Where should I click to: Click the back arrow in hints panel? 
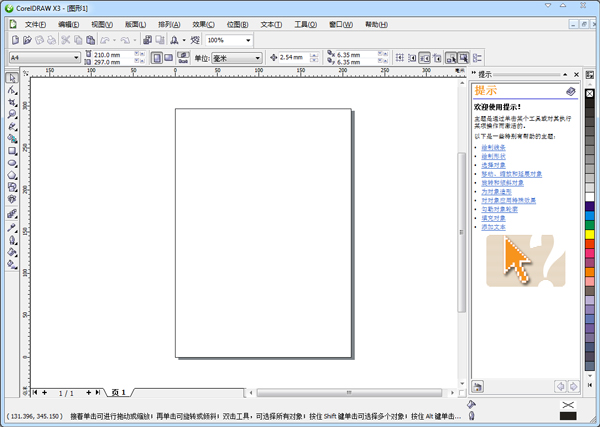pos(560,386)
